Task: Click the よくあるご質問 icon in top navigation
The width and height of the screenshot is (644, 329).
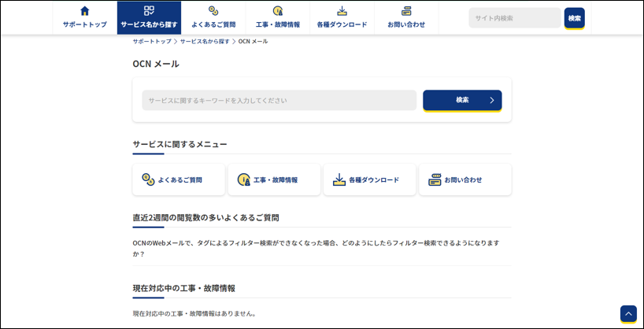Action: coord(213,11)
